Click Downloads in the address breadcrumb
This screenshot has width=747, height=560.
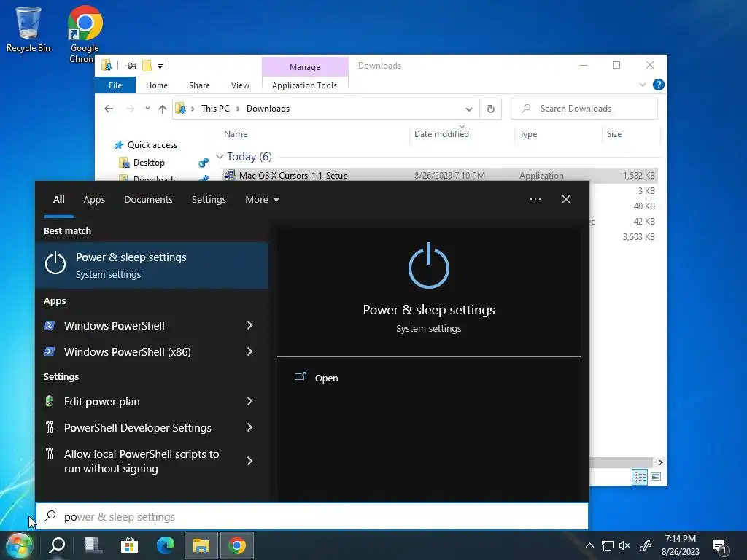point(268,109)
